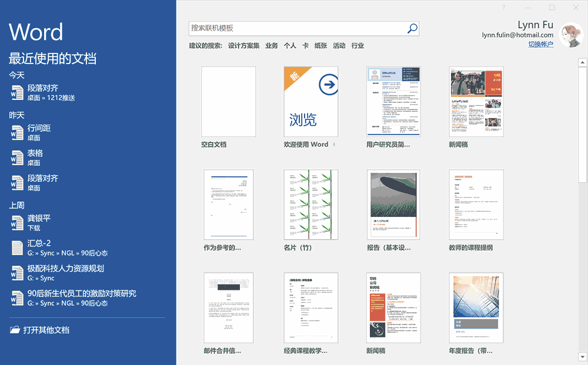The image size is (588, 365).
Task: Click the Word file icon of yesterday's 段落对齐 桌面
Action: coord(17,183)
